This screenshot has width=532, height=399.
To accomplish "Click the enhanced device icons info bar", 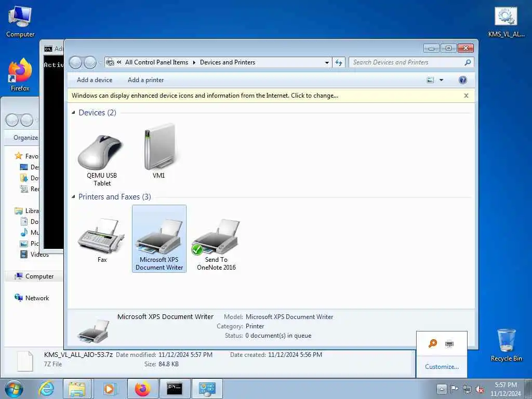I will pyautogui.click(x=205, y=96).
